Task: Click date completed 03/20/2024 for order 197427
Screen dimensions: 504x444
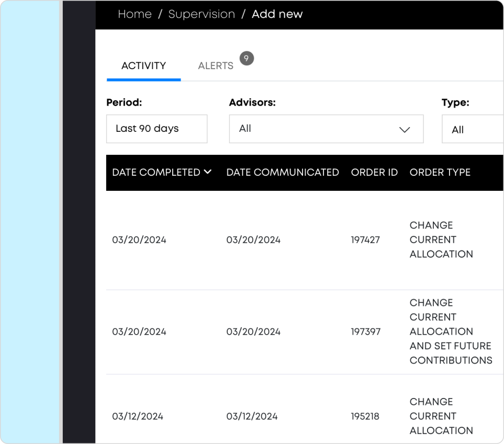Action: coord(139,240)
